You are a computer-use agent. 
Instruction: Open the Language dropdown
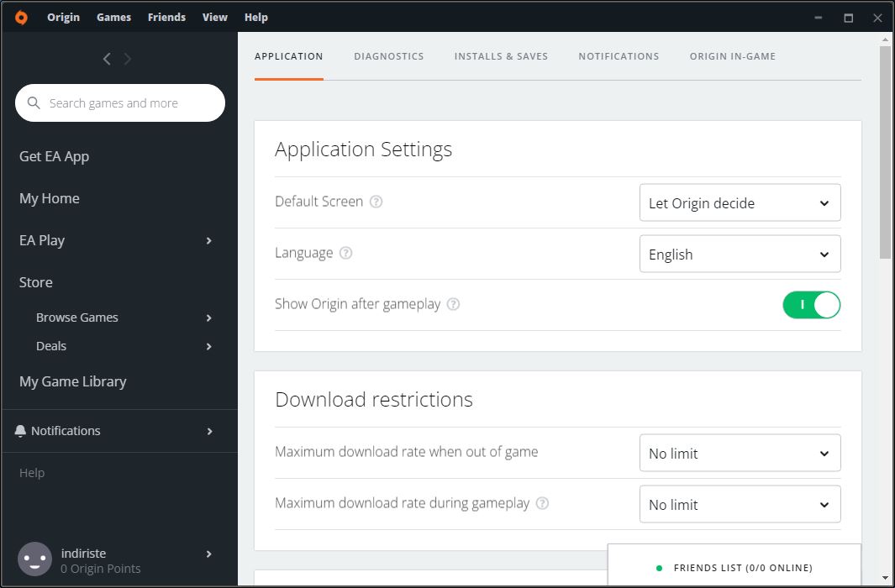740,254
